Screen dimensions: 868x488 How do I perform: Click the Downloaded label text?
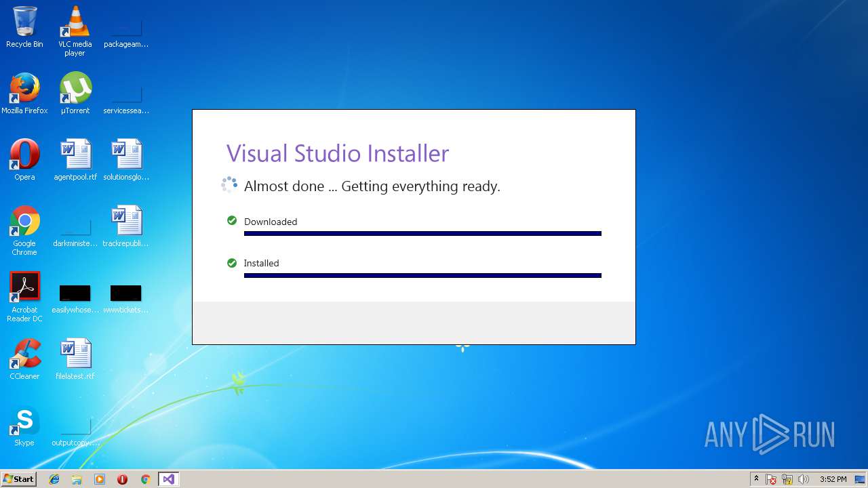coord(271,222)
